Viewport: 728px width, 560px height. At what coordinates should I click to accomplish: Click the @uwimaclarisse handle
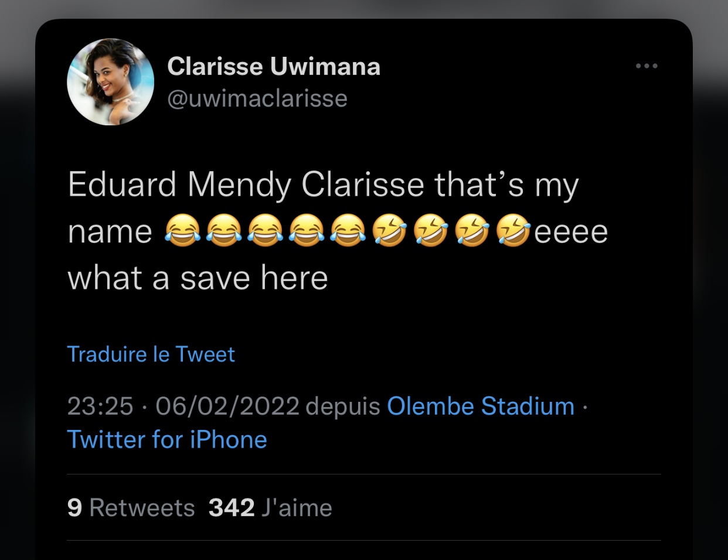click(257, 98)
